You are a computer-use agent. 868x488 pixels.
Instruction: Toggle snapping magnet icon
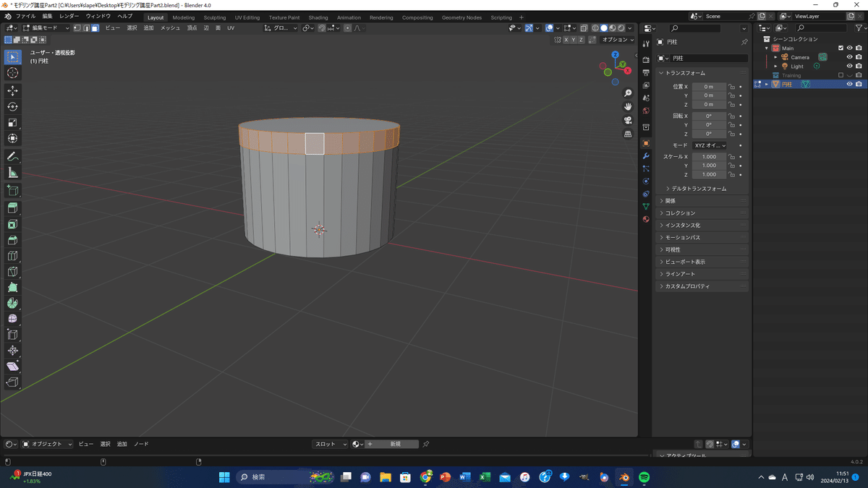click(322, 28)
